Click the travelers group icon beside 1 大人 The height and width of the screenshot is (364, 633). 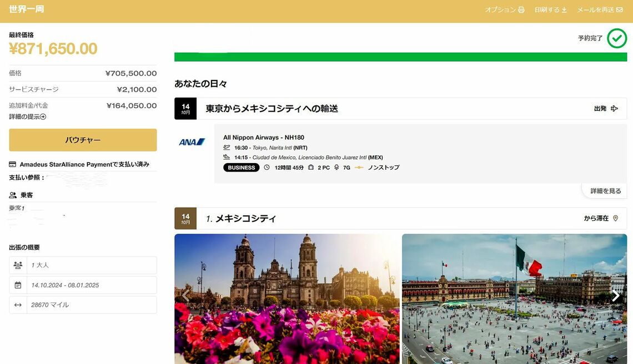click(x=18, y=265)
